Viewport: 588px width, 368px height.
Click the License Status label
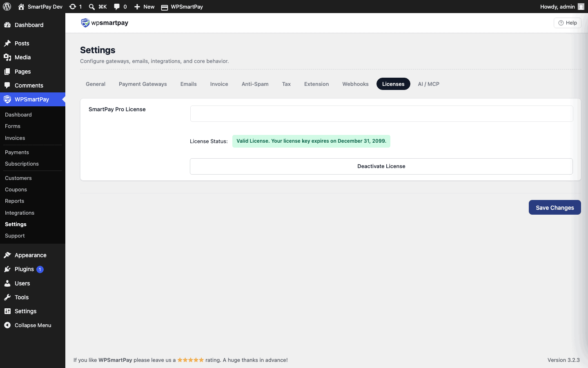pos(209,141)
